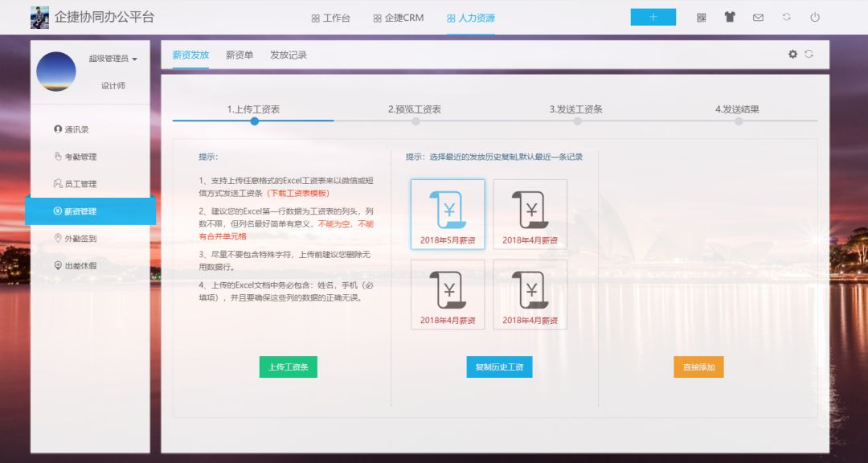The height and width of the screenshot is (463, 868).
Task: Click the 1.上传工资表 step label
Action: pos(253,109)
